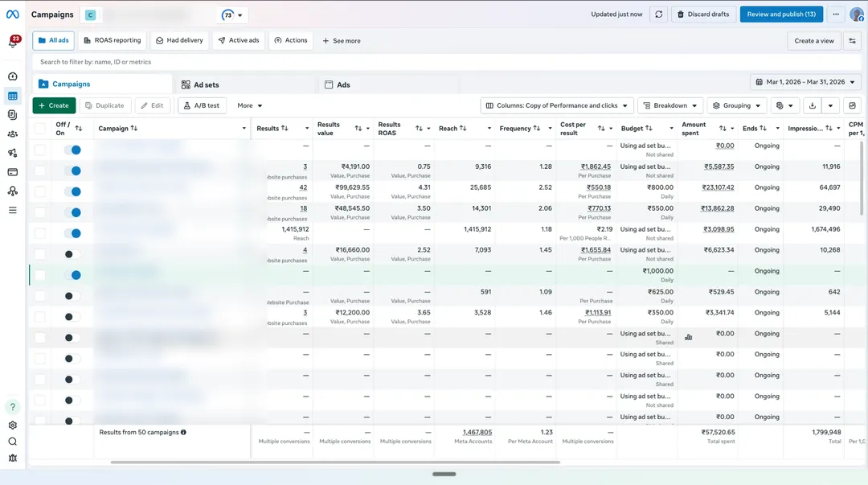The height and width of the screenshot is (485, 868).
Task: Open Help question mark icon
Action: coord(13,407)
